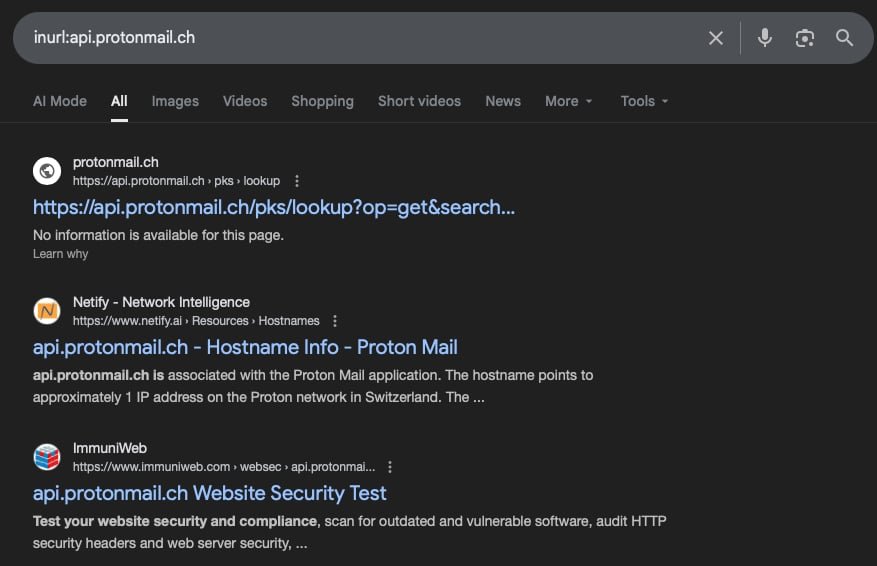Open Google Lens image search icon
877x566 pixels.
tap(805, 38)
